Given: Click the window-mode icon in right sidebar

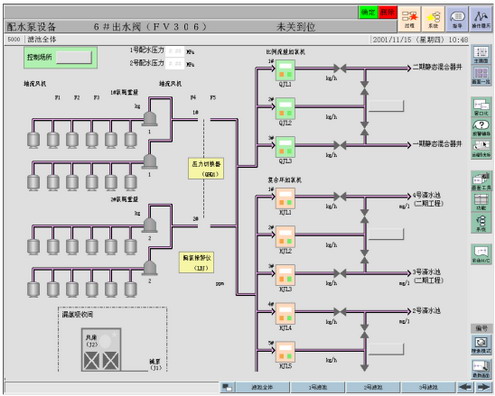Looking at the screenshot, I should pyautogui.click(x=481, y=107).
